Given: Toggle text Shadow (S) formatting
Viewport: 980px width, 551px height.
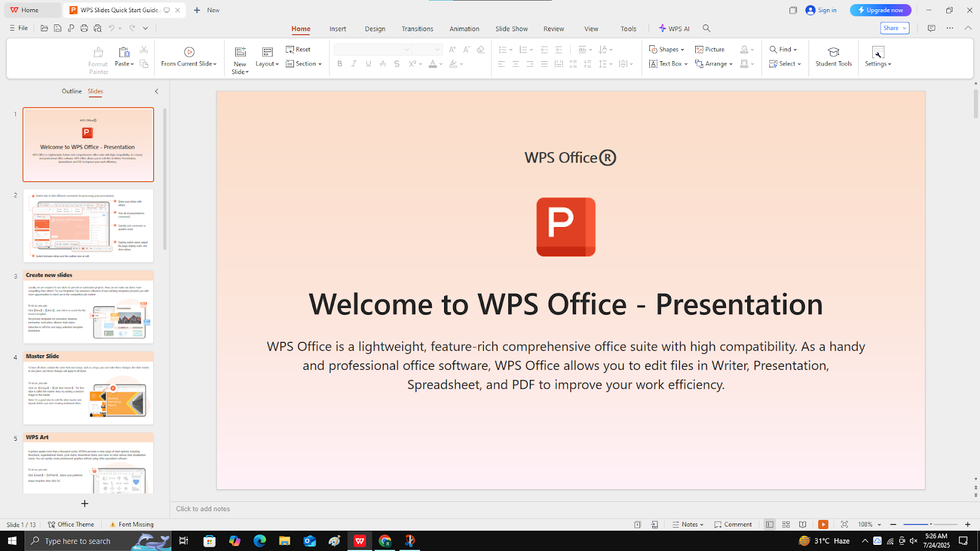Looking at the screenshot, I should (396, 64).
